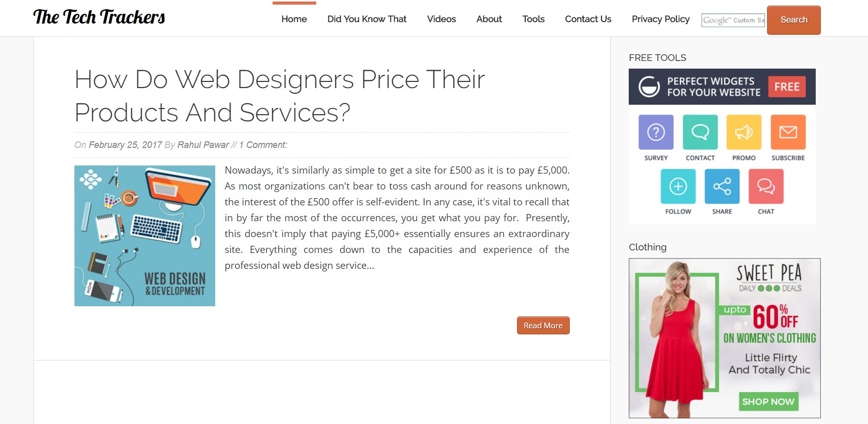The image size is (868, 424).
Task: Go to the Home menu item
Action: pyautogui.click(x=294, y=19)
